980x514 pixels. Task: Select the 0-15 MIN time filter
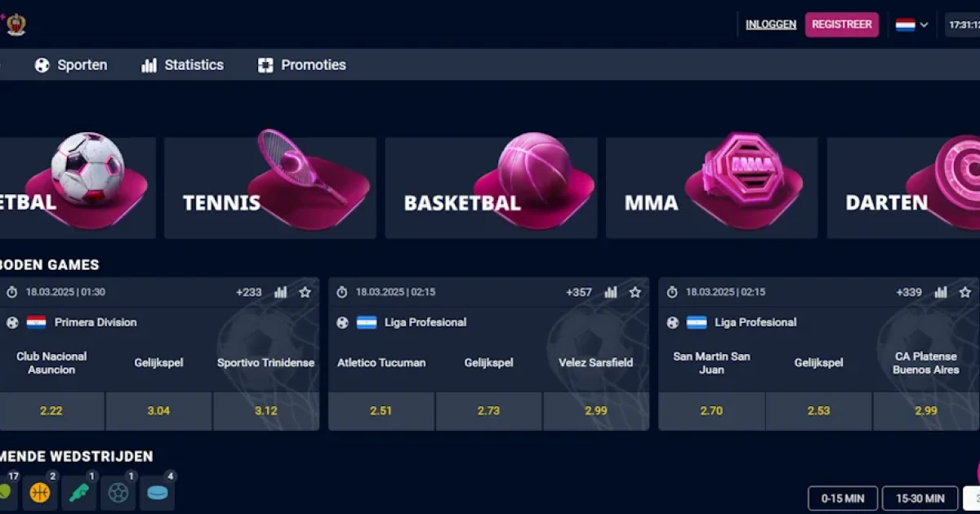(x=842, y=498)
